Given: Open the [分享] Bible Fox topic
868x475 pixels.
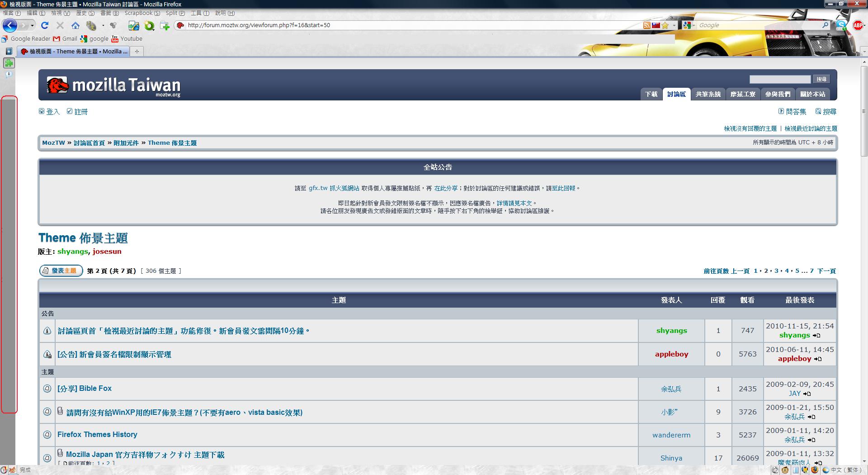Looking at the screenshot, I should pyautogui.click(x=85, y=389).
